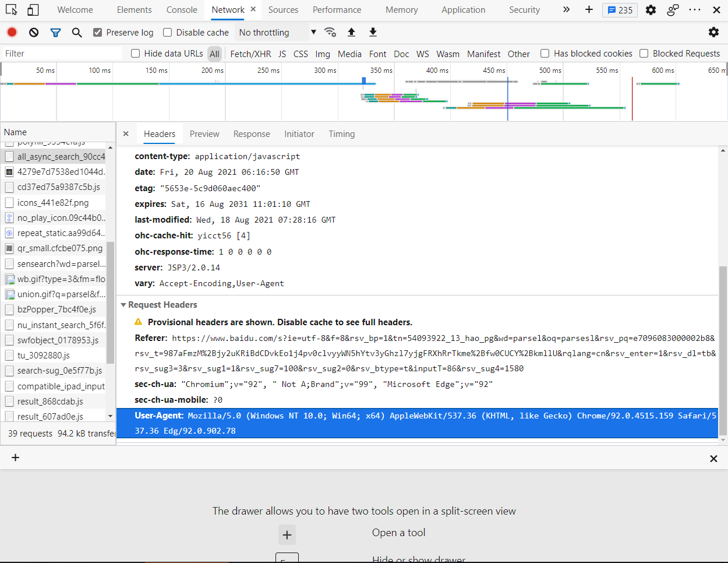The height and width of the screenshot is (563, 728).
Task: Select the bzPopper_7bc4f0e.js request
Action: click(x=56, y=309)
